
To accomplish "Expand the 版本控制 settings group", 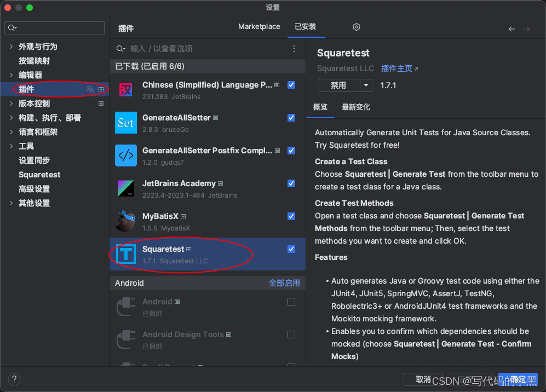I will coord(11,103).
